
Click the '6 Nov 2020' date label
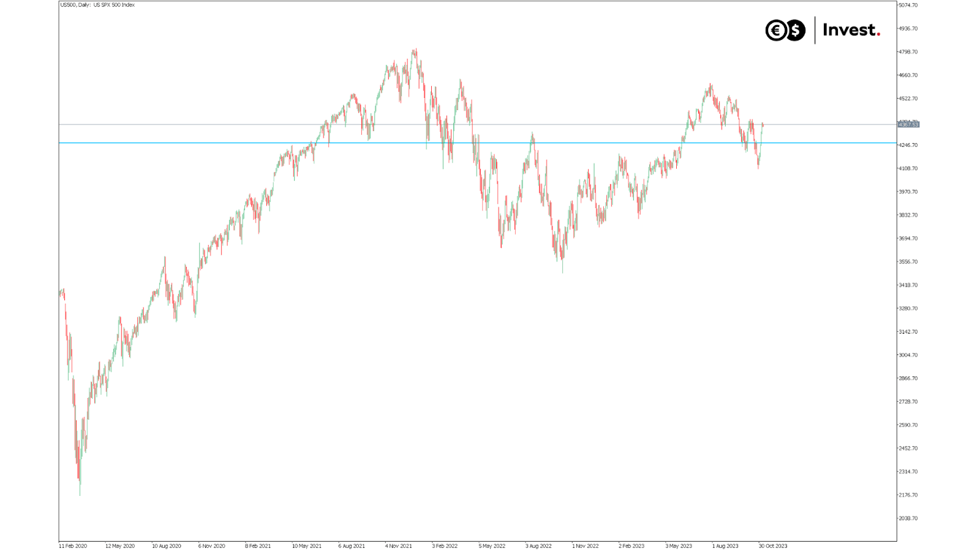212,545
